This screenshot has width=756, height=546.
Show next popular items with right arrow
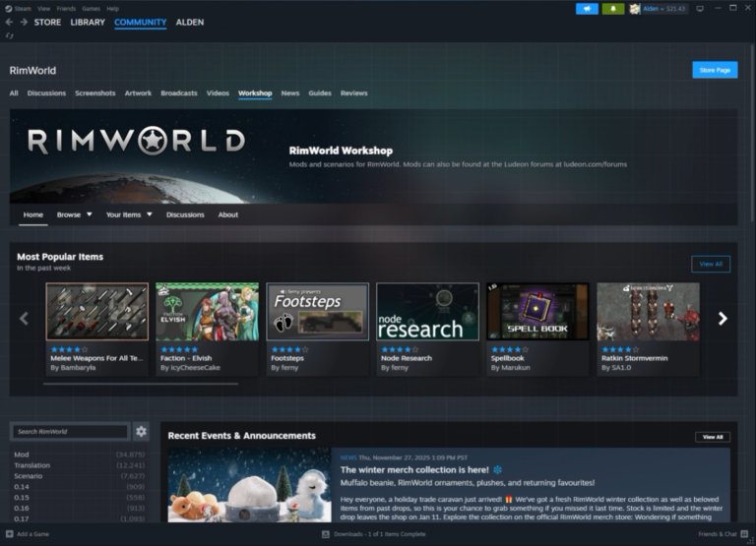click(723, 318)
